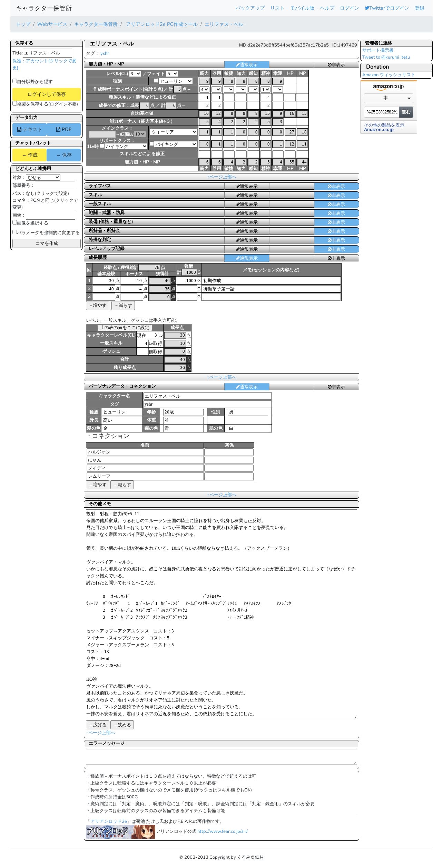Show ライフパス section with 通常表示
Image resolution: width=443 pixels, height=868 pixels.
click(247, 186)
